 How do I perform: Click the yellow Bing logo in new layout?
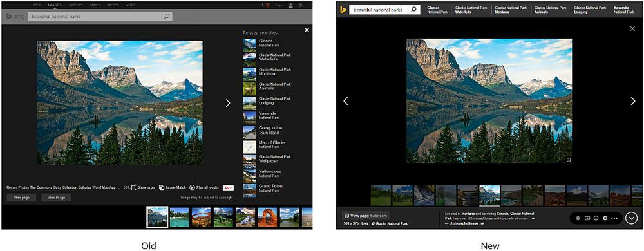click(343, 10)
